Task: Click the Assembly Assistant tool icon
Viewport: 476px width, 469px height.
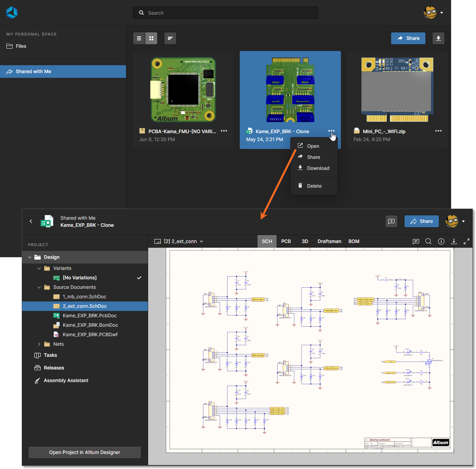Action: [x=38, y=380]
